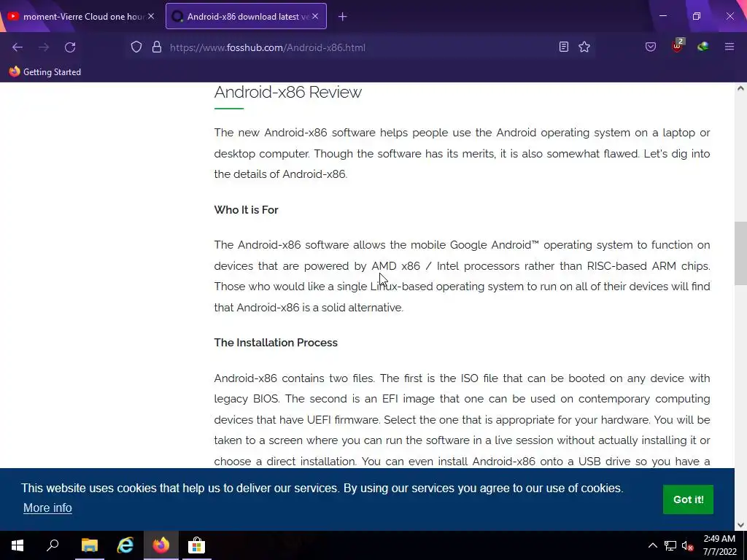
Task: Open the Getting Started bookmark
Action: 45,72
